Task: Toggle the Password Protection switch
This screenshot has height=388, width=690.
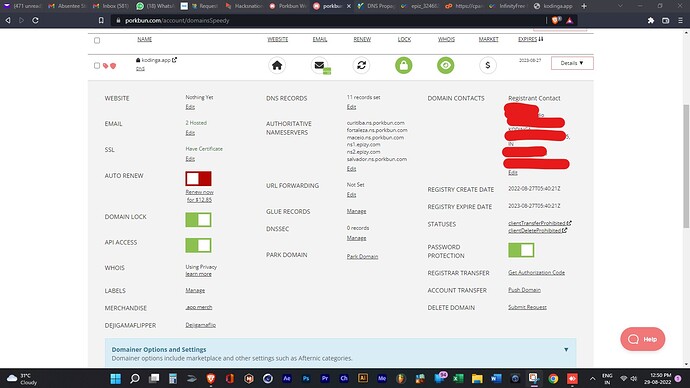Action: tap(521, 250)
